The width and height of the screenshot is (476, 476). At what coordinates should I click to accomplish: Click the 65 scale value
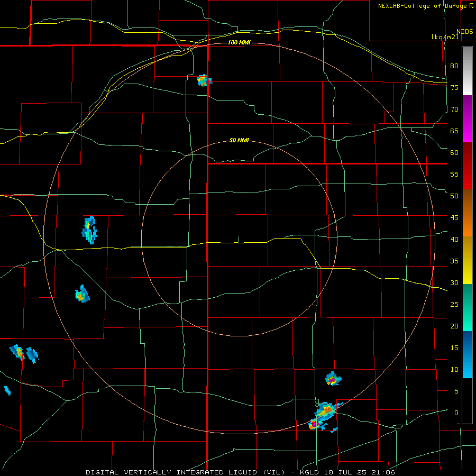coord(454,131)
